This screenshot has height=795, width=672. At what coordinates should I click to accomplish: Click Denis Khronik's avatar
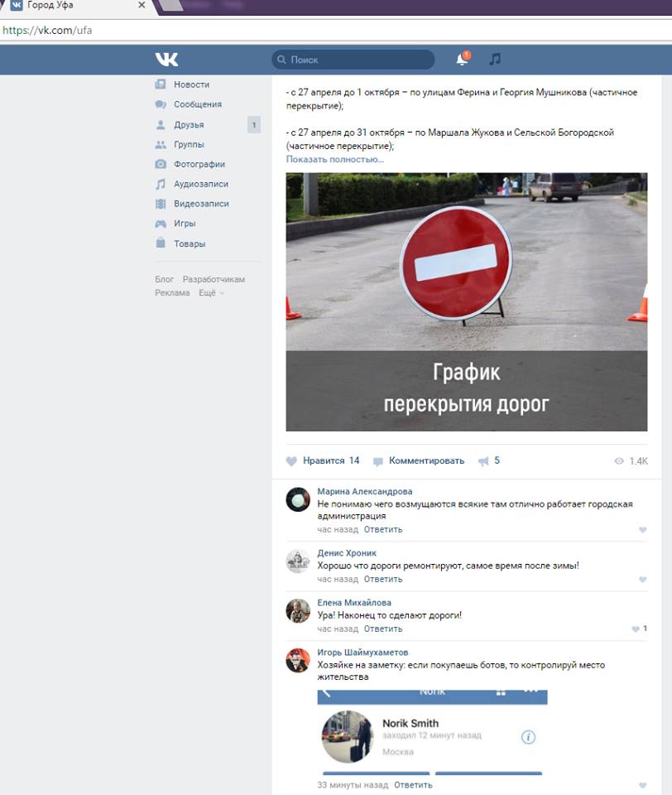[298, 561]
